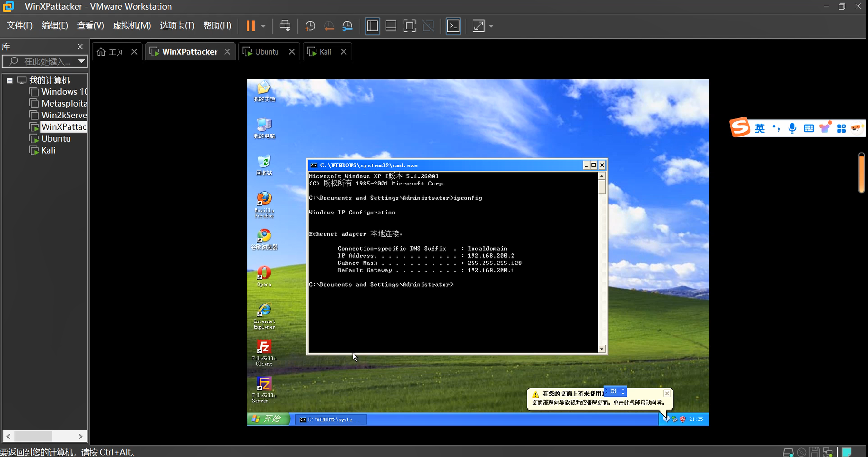This screenshot has height=457, width=868.
Task: Open the 编辑(E) menu
Action: pyautogui.click(x=55, y=26)
